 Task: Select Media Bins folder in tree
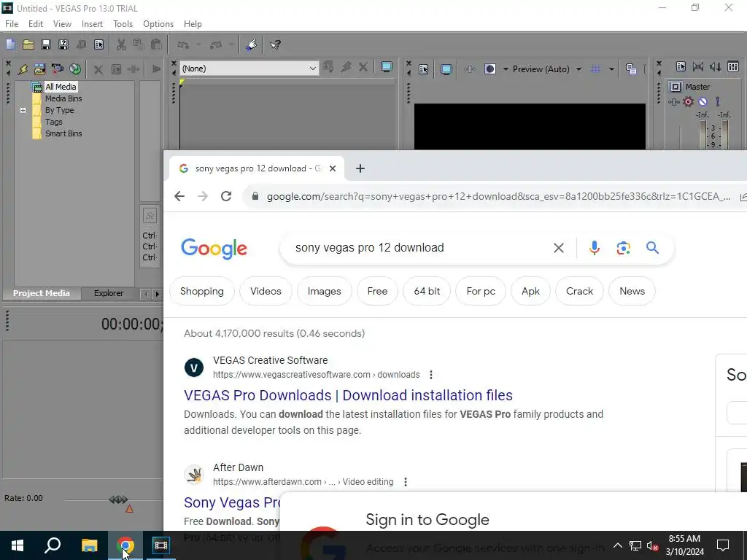[63, 98]
